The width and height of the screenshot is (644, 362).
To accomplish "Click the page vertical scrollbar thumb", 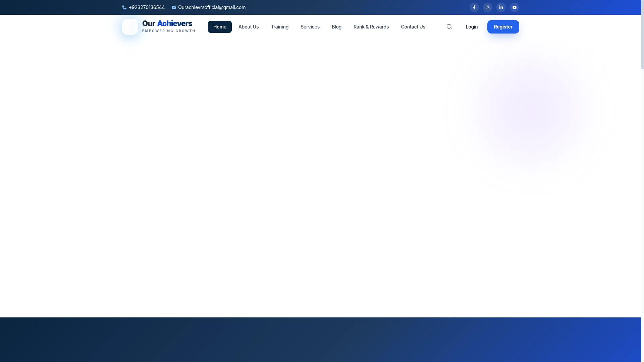I will click(x=643, y=35).
